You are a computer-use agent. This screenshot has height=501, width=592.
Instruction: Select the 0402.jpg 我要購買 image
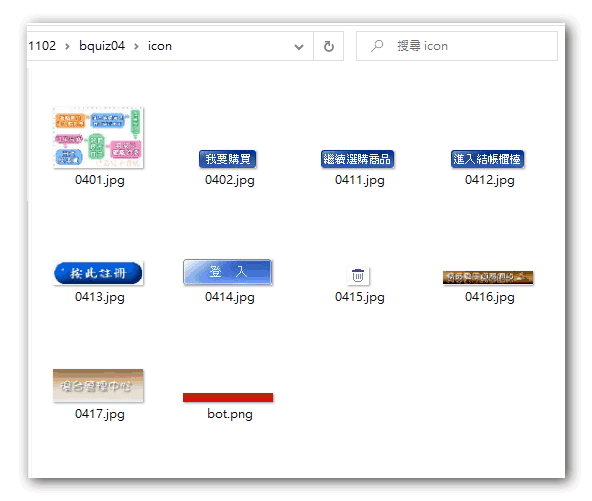pyautogui.click(x=228, y=159)
